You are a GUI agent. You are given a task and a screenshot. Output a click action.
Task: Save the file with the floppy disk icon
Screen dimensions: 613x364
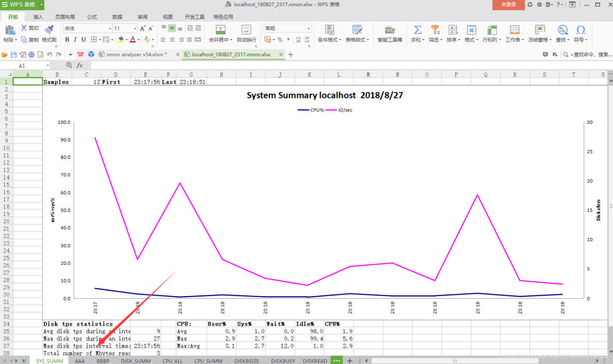pos(13,55)
